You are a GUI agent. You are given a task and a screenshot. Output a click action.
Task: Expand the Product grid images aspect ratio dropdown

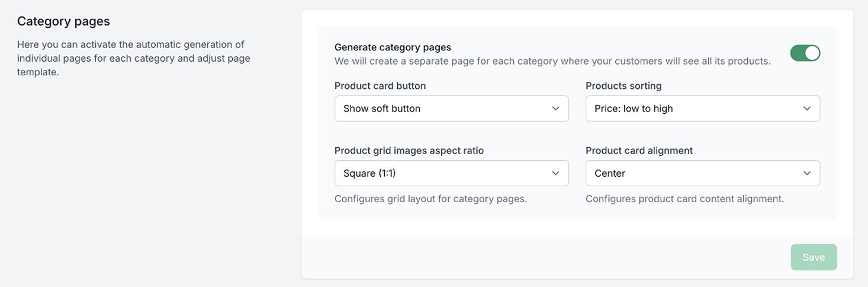[451, 173]
